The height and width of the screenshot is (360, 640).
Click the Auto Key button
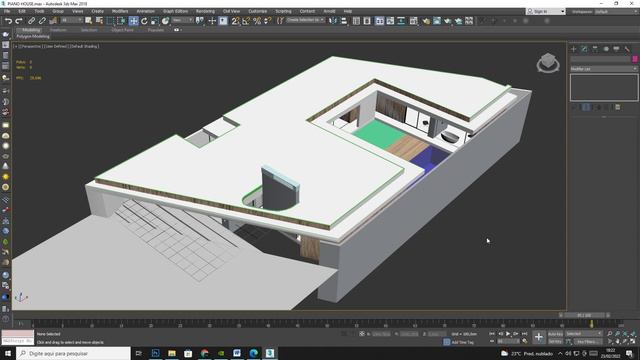(x=555, y=334)
